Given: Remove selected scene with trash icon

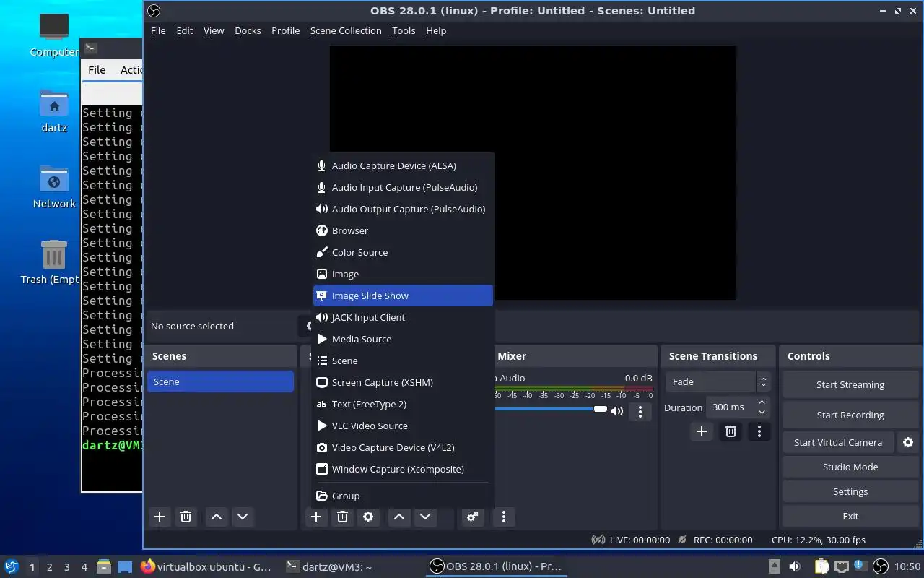Looking at the screenshot, I should coord(186,517).
